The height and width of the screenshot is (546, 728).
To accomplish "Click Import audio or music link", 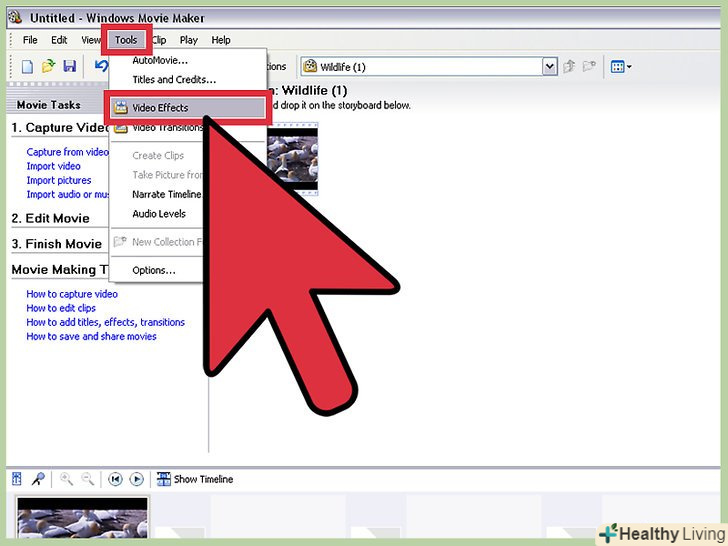I will (67, 194).
